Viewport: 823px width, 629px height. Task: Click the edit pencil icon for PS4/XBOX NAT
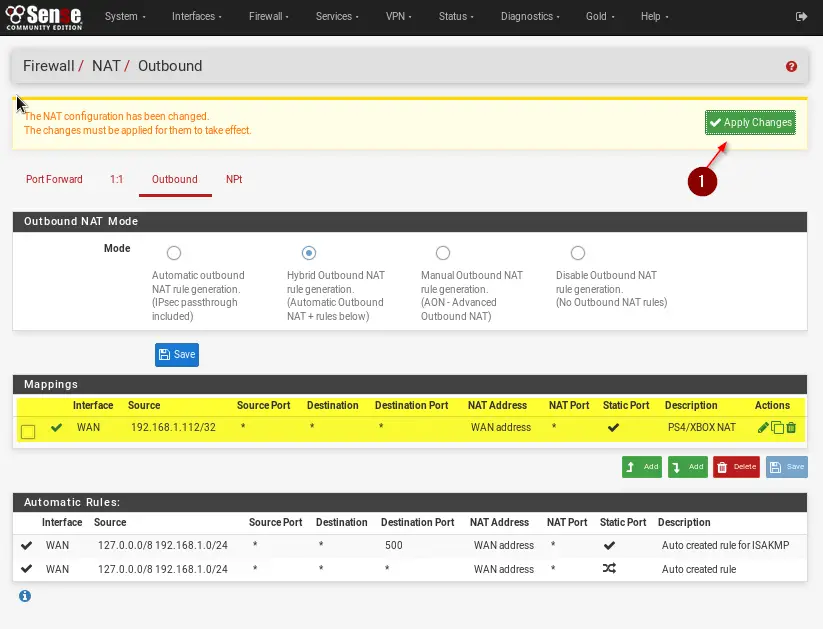(764, 428)
